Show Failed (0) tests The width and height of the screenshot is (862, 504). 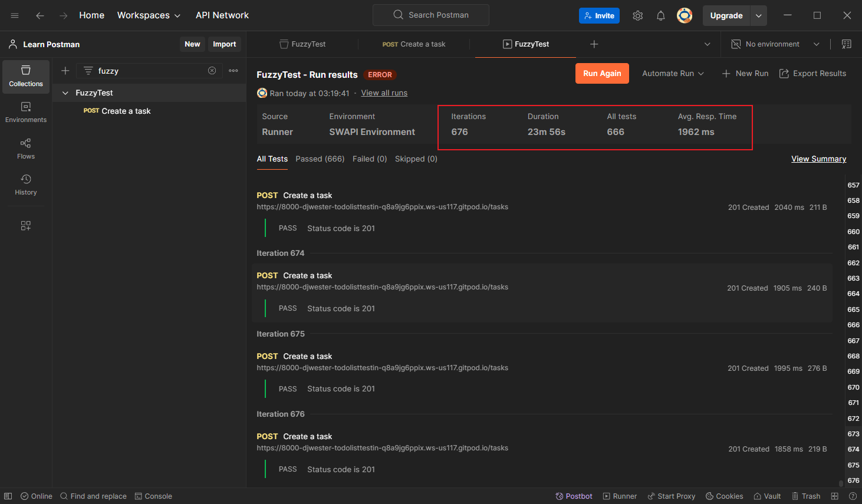click(370, 159)
